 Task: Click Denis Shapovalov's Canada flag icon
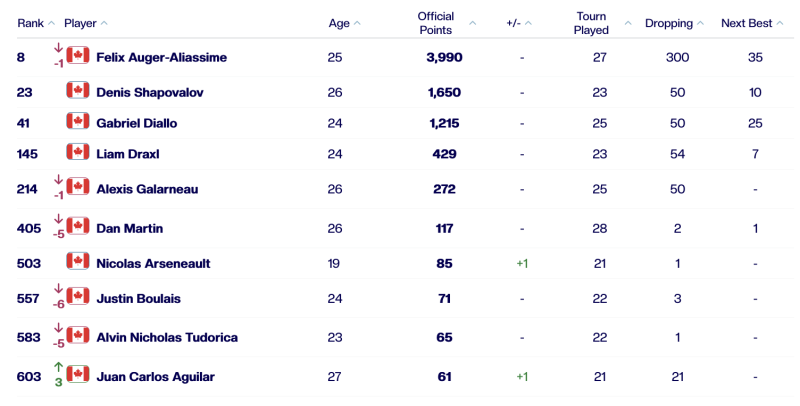click(x=78, y=91)
